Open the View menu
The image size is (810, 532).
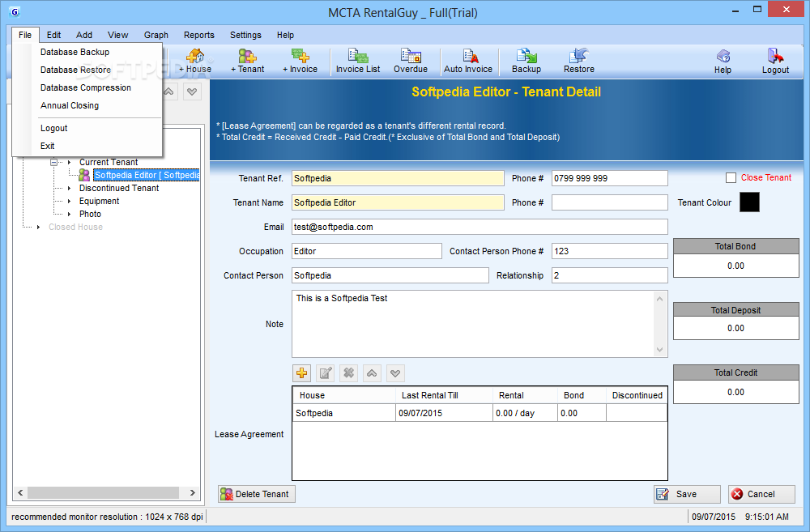117,35
